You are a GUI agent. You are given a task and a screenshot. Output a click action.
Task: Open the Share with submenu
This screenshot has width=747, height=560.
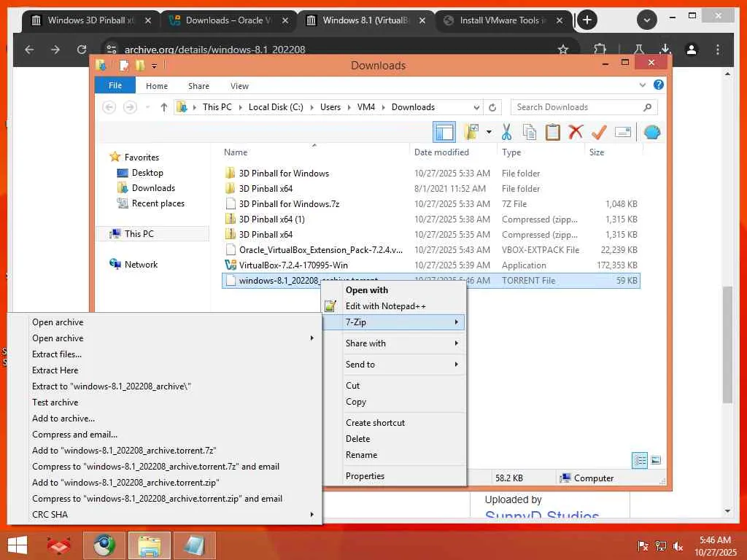coord(395,343)
